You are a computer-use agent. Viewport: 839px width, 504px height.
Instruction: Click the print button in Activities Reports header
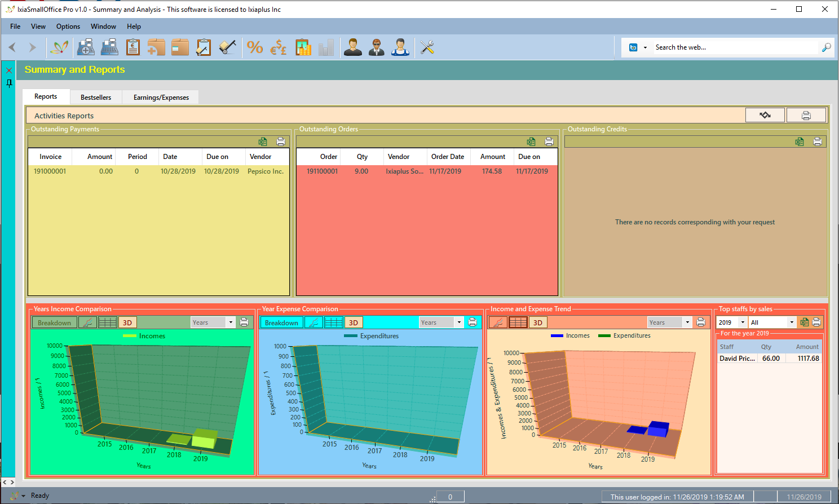pos(806,116)
